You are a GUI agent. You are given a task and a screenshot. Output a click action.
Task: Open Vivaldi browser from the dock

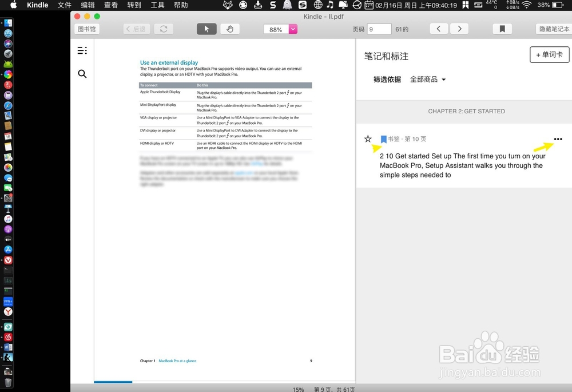(x=8, y=260)
